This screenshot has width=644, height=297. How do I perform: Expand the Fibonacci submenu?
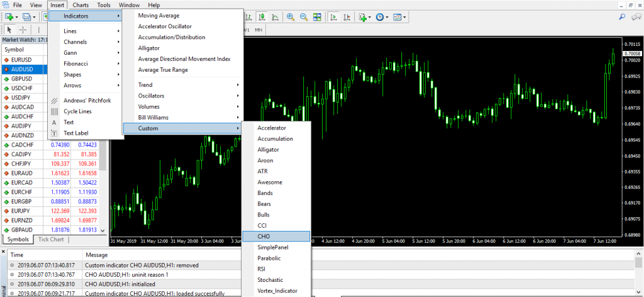pyautogui.click(x=86, y=64)
